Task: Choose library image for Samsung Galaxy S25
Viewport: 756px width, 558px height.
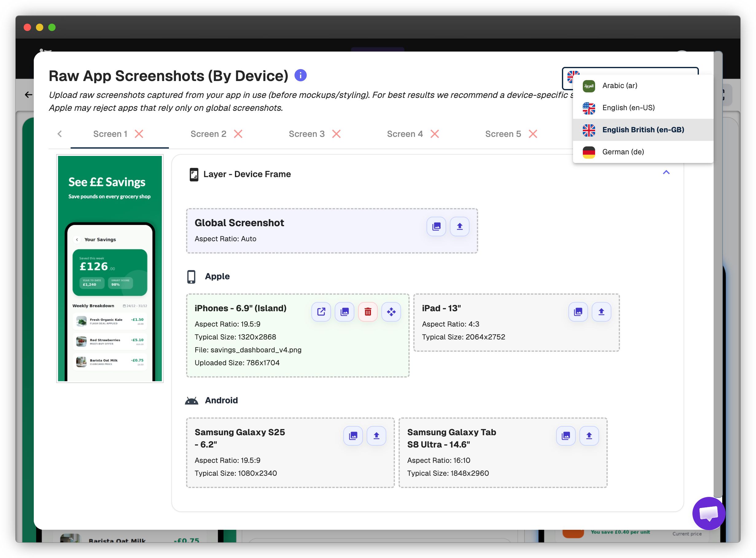Action: click(x=353, y=436)
